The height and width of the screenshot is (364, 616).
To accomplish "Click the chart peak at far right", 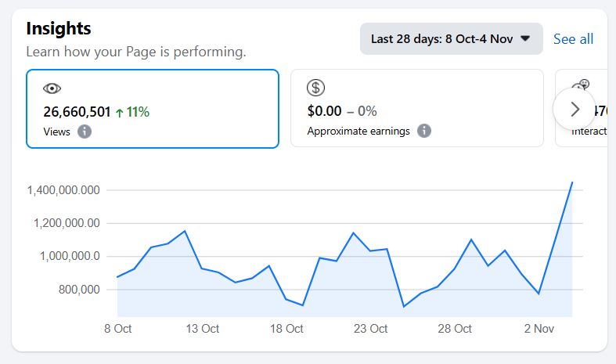I will 572,182.
